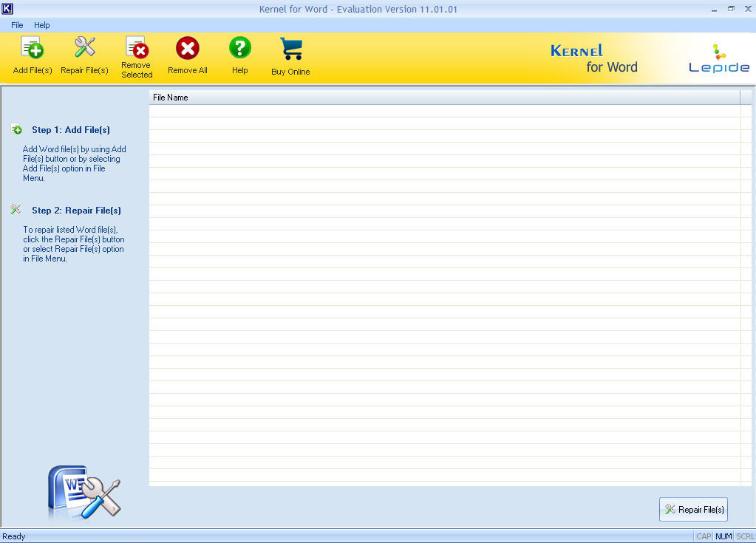Click the SCRL indicator in status bar
Viewport: 756px width, 543px height.
pyautogui.click(x=745, y=536)
